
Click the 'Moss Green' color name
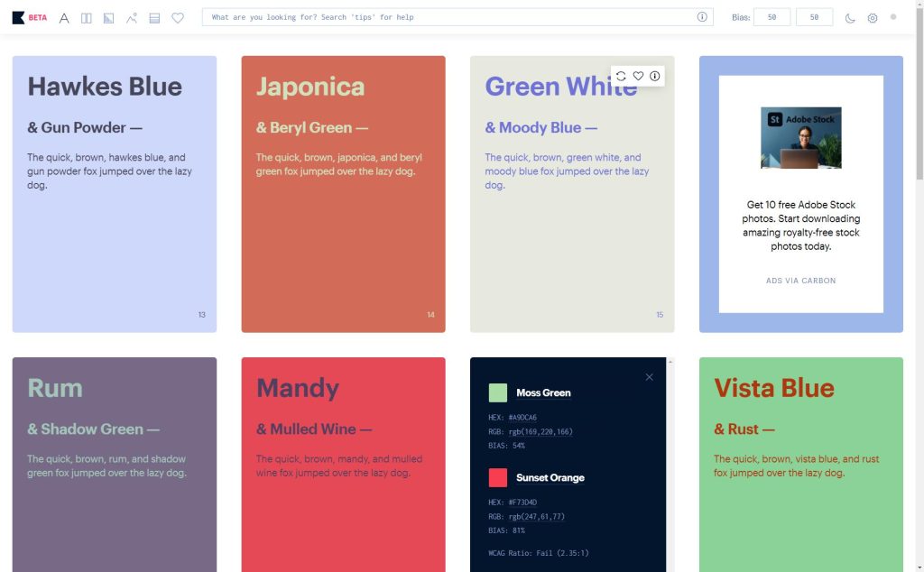(x=543, y=393)
